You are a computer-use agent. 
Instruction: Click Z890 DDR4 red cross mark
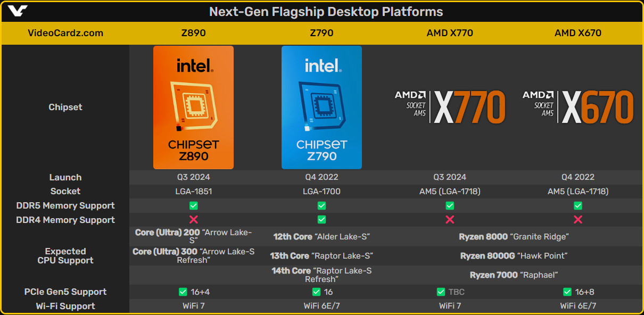pyautogui.click(x=193, y=220)
